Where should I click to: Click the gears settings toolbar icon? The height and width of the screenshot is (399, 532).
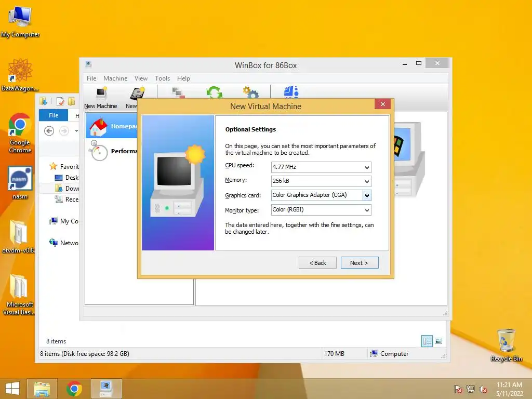(251, 92)
